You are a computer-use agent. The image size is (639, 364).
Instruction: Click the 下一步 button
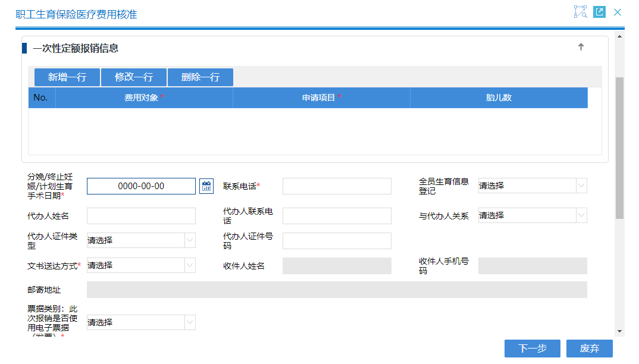[532, 349]
